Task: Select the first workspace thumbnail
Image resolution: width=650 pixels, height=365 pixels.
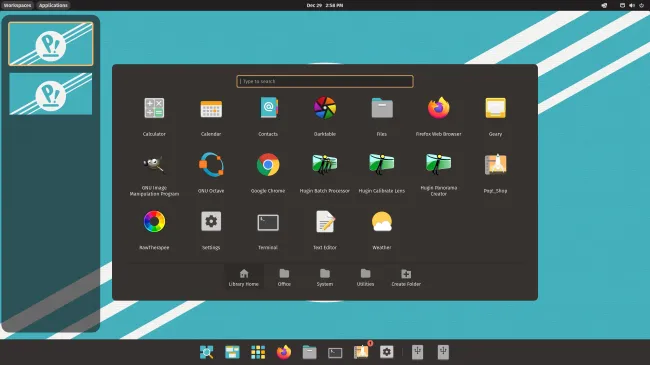Action: 51,44
